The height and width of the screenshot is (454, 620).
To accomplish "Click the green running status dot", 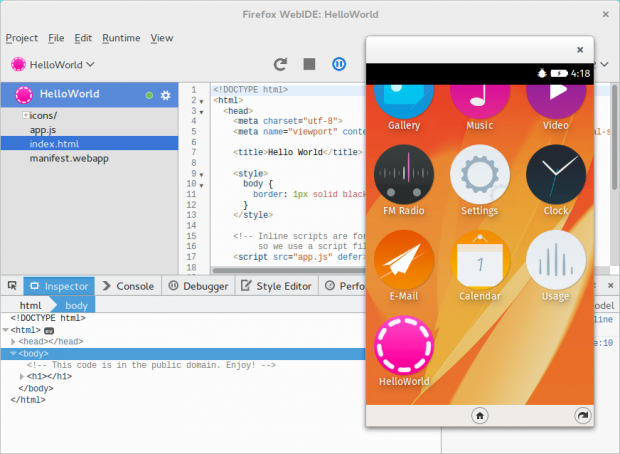I will coord(149,95).
